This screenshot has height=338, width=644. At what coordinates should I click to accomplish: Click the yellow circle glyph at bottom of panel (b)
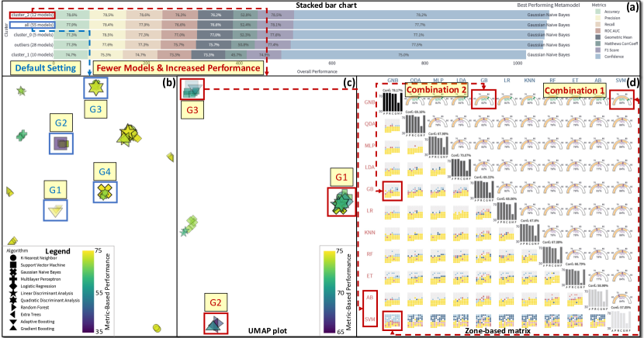[157, 328]
